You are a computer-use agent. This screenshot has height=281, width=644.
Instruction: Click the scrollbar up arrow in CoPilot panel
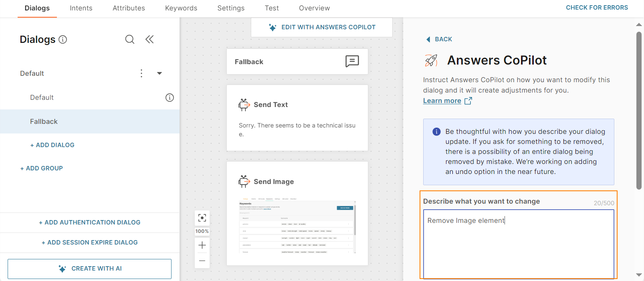pyautogui.click(x=639, y=25)
